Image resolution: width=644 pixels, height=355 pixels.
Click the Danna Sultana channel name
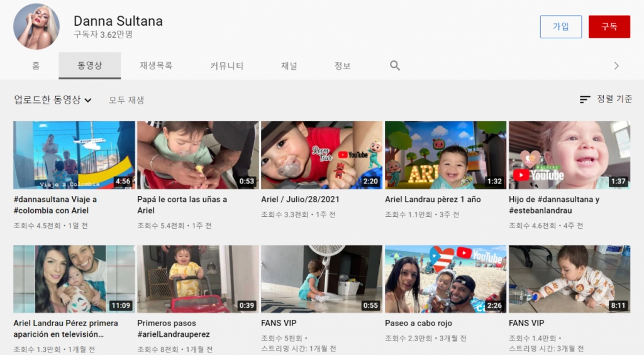tap(118, 21)
